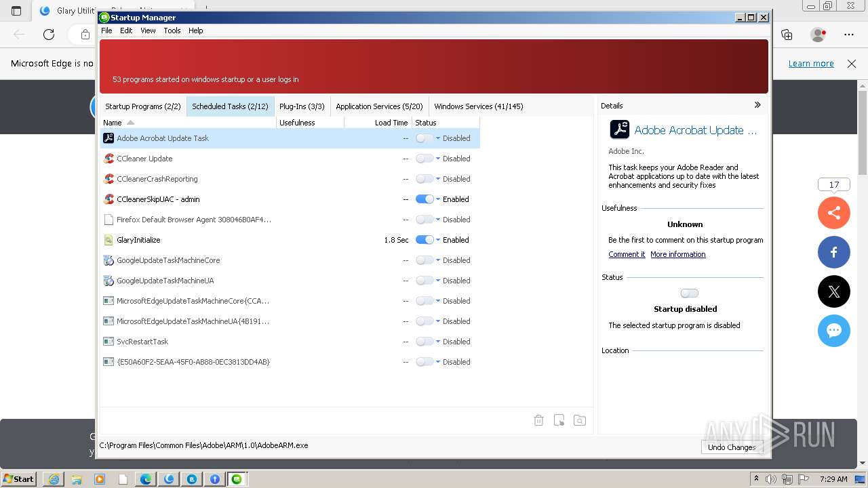The height and width of the screenshot is (488, 868).
Task: Open the Tools menu
Action: tap(172, 30)
